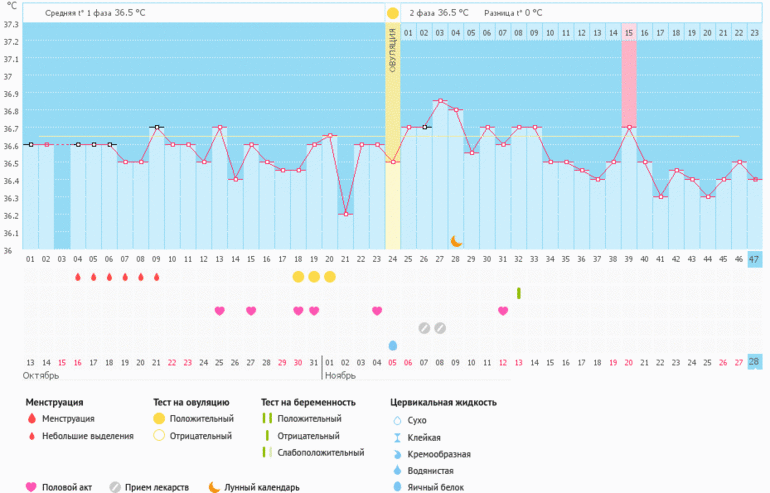Image resolution: width=770 pixels, height=493 pixels.
Task: Click the gray medication icon on day 26
Action: [424, 328]
